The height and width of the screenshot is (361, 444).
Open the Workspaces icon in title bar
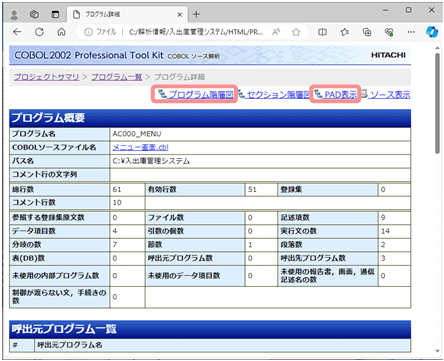tap(34, 14)
